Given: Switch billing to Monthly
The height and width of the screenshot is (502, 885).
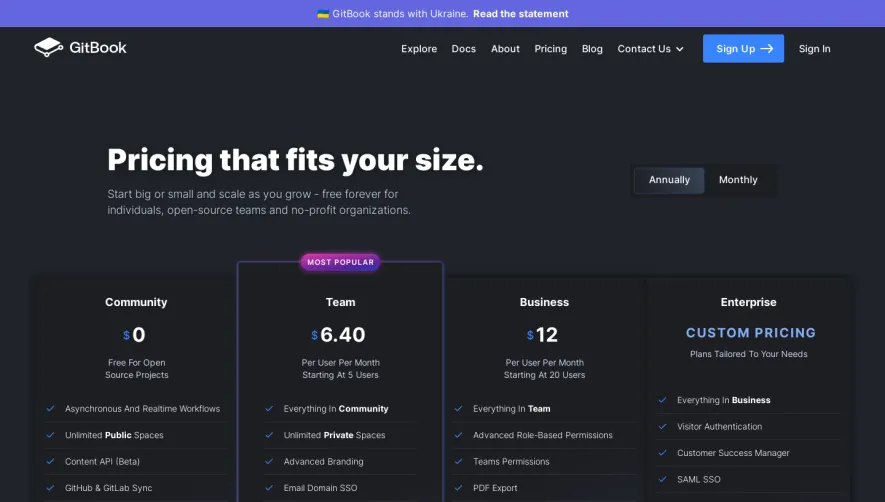Looking at the screenshot, I should (x=738, y=180).
